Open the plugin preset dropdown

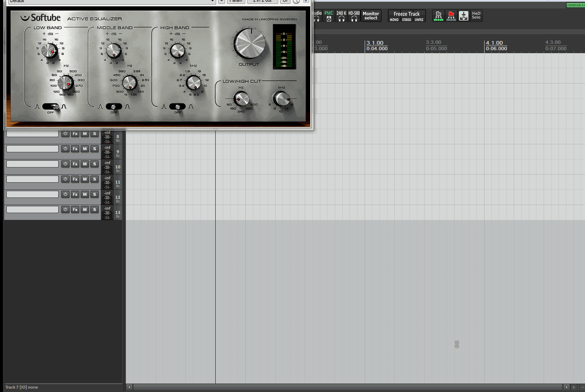[x=112, y=1]
